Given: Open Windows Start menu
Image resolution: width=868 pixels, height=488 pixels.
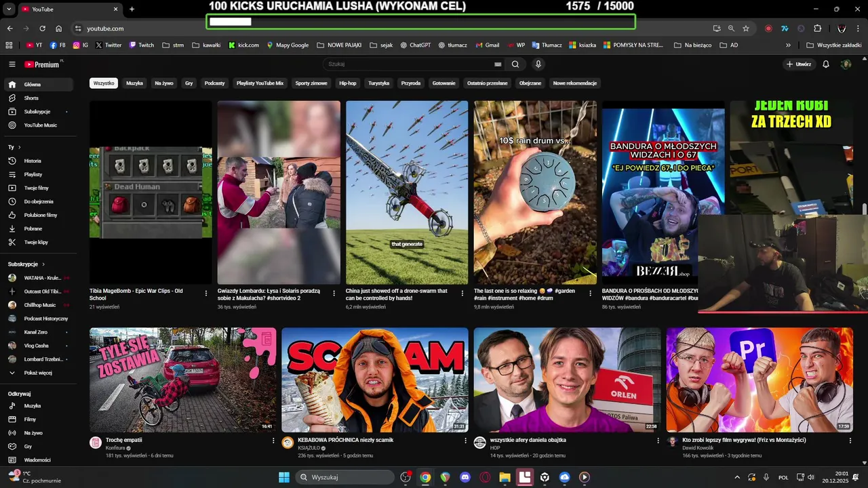Looking at the screenshot, I should point(283,477).
